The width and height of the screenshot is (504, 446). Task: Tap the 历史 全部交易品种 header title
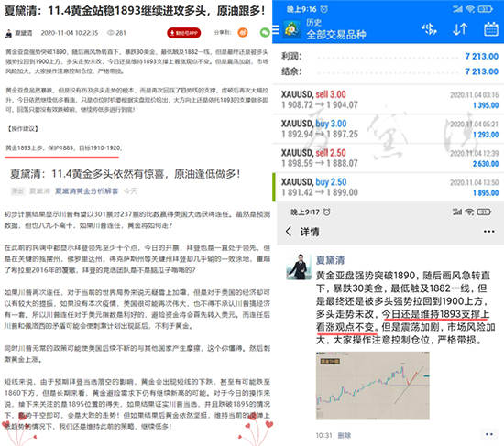coord(336,29)
